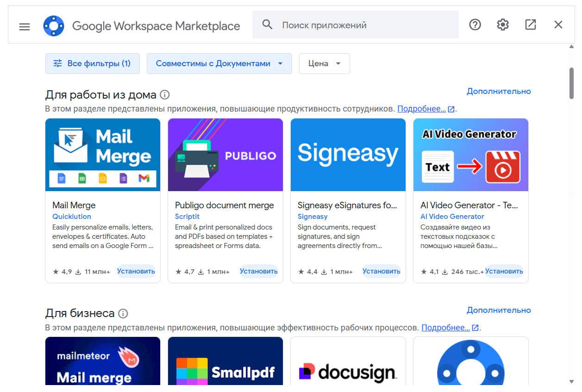Image resolution: width=582 pixels, height=392 pixels.
Task: Open Signeasy developer link
Action: (313, 217)
